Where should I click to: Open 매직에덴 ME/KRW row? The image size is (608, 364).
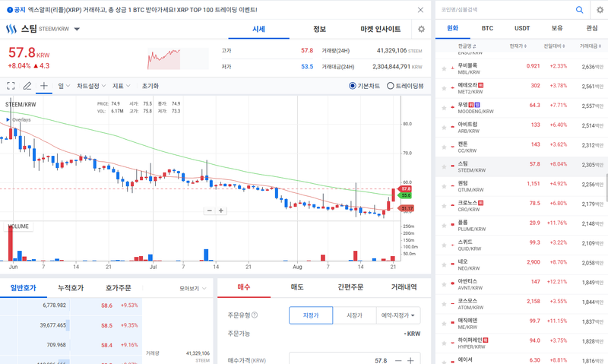[521, 324]
